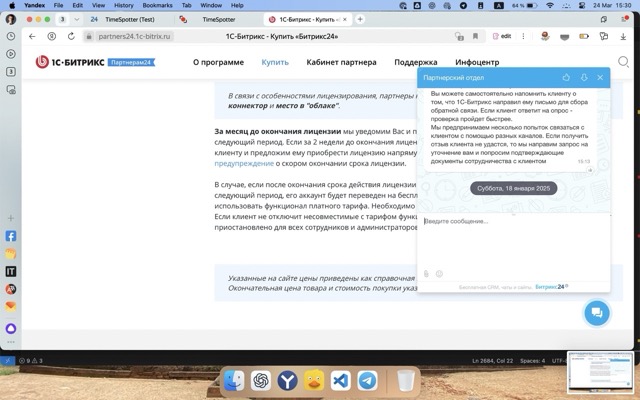Open the Поддержка navigation item
The width and height of the screenshot is (640, 400).
point(415,62)
